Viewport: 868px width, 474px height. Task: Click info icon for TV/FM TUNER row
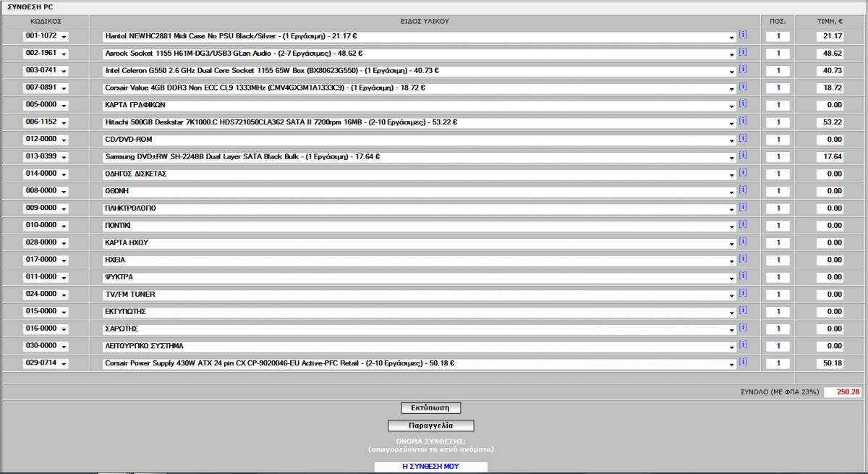click(743, 293)
